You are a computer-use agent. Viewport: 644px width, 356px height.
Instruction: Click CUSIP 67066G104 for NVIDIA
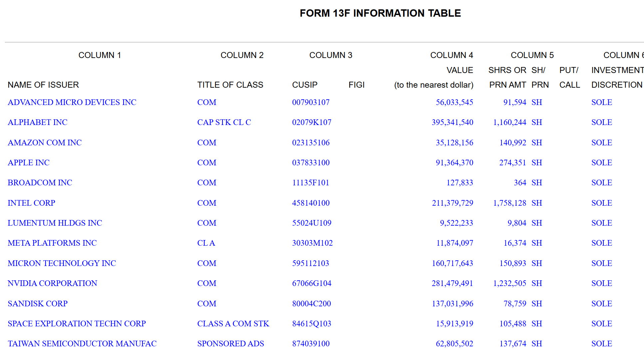(312, 283)
